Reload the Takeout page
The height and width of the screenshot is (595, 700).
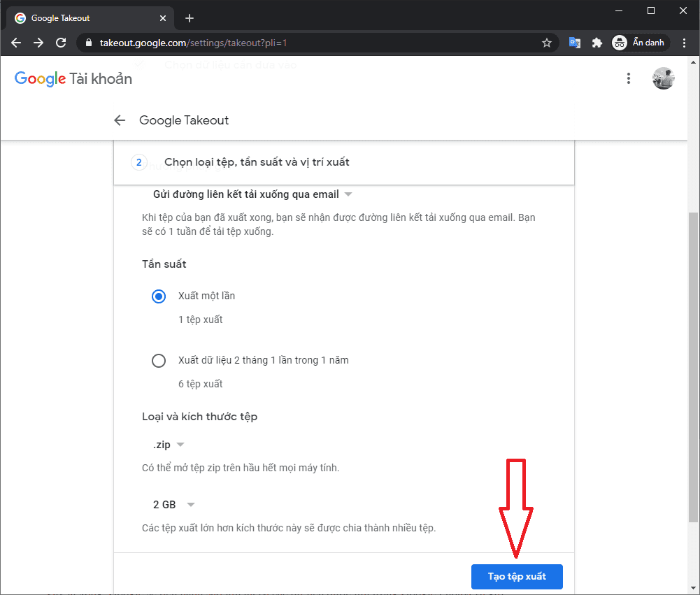point(61,43)
